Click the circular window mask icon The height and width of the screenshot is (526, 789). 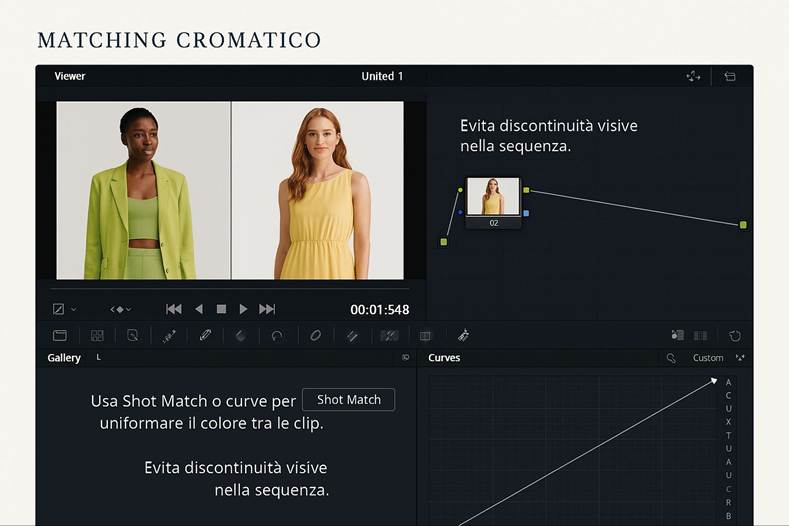pos(315,336)
